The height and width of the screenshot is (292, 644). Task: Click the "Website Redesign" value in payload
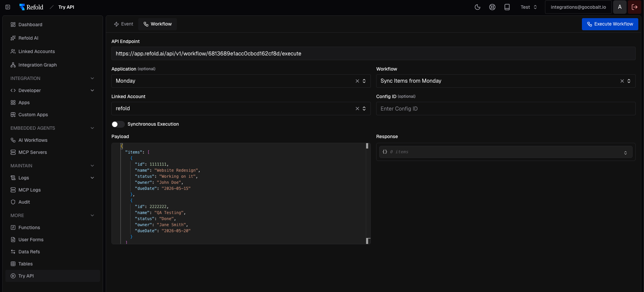[x=176, y=170]
